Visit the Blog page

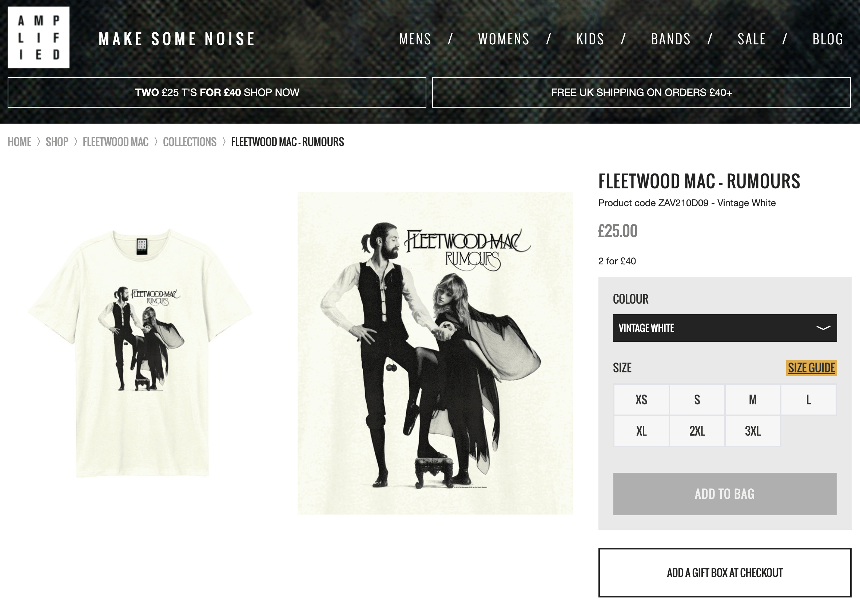(828, 39)
